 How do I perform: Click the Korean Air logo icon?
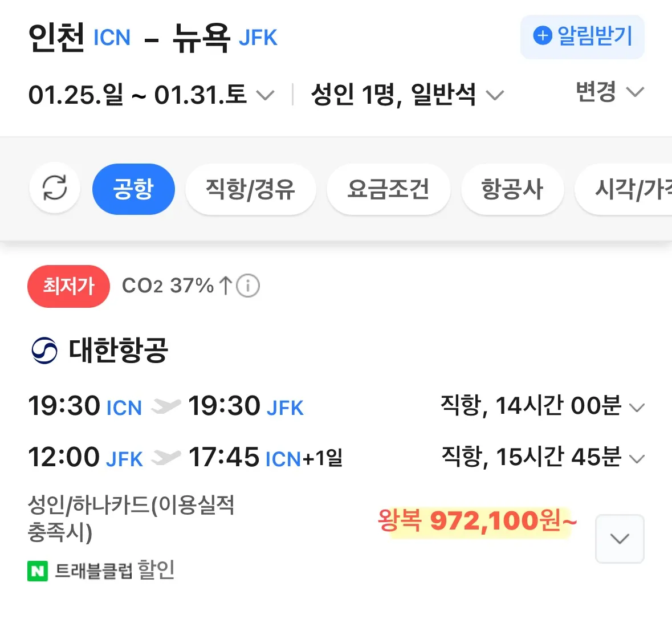pyautogui.click(x=44, y=351)
